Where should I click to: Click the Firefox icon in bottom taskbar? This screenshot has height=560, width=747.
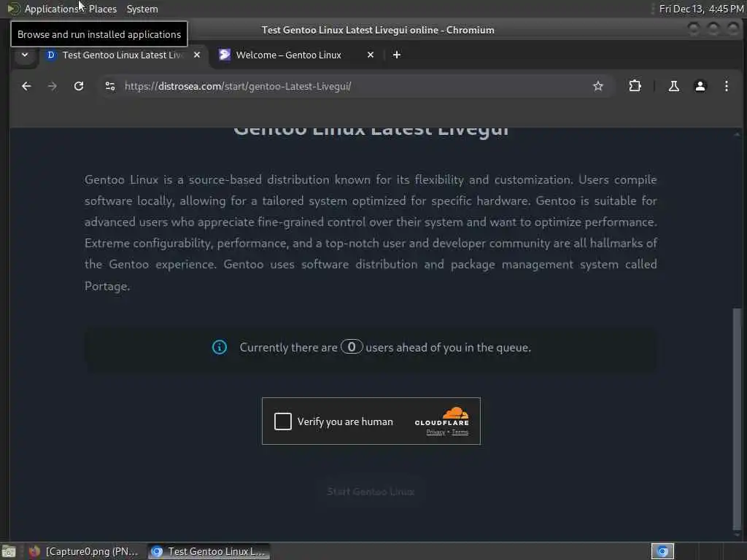pos(34,551)
